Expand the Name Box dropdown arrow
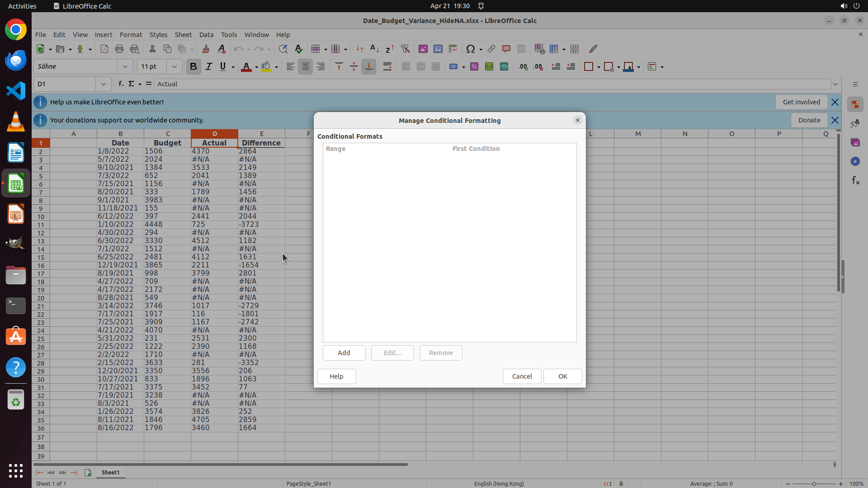 [104, 84]
